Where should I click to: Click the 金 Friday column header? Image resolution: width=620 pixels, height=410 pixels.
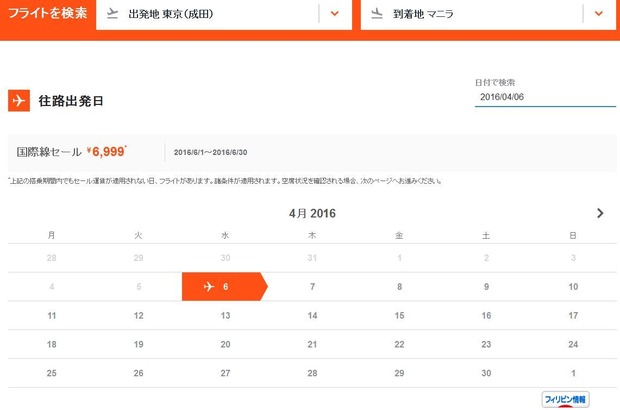399,235
